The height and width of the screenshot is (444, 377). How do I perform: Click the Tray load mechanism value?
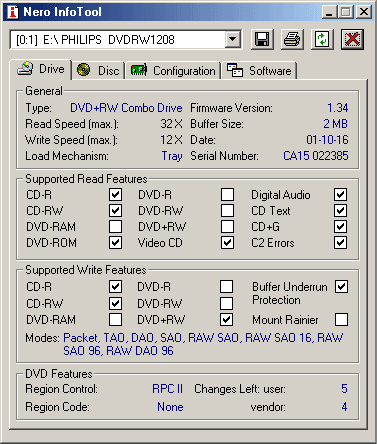[172, 156]
